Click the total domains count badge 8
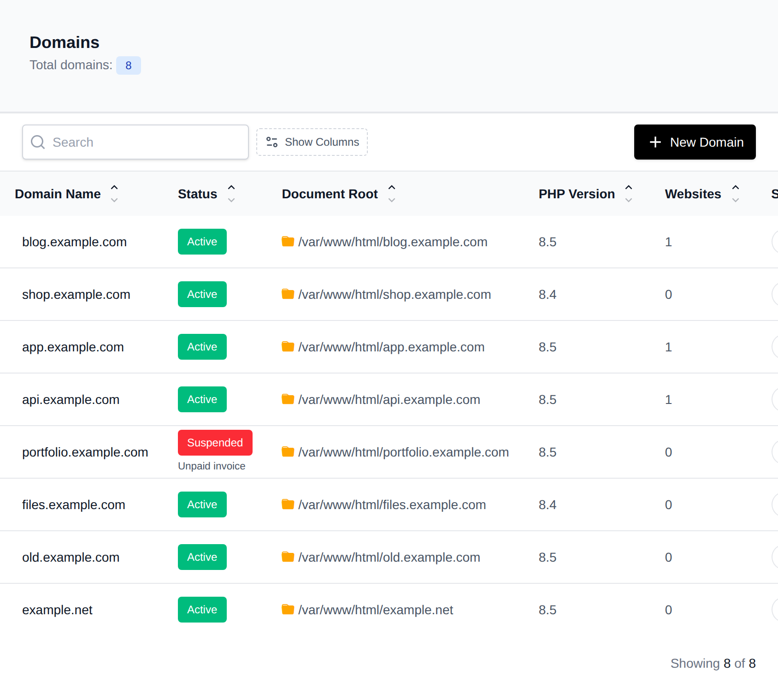This screenshot has width=778, height=700. (129, 65)
